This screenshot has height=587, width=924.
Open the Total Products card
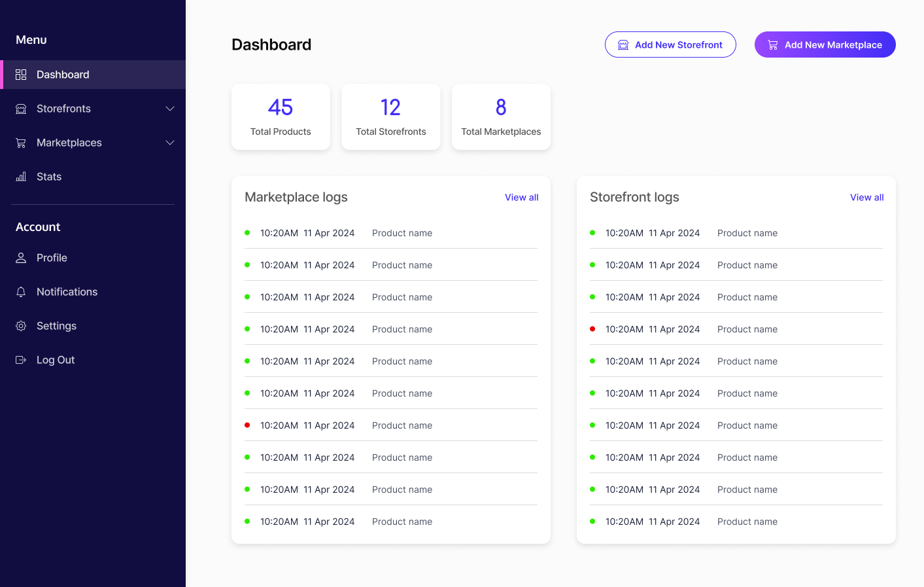pos(281,117)
